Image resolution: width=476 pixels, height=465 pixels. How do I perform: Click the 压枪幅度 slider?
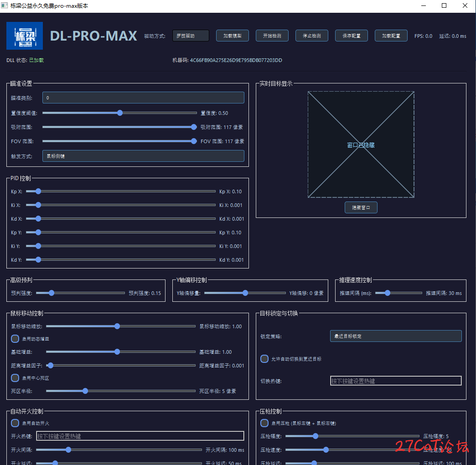(x=352, y=436)
